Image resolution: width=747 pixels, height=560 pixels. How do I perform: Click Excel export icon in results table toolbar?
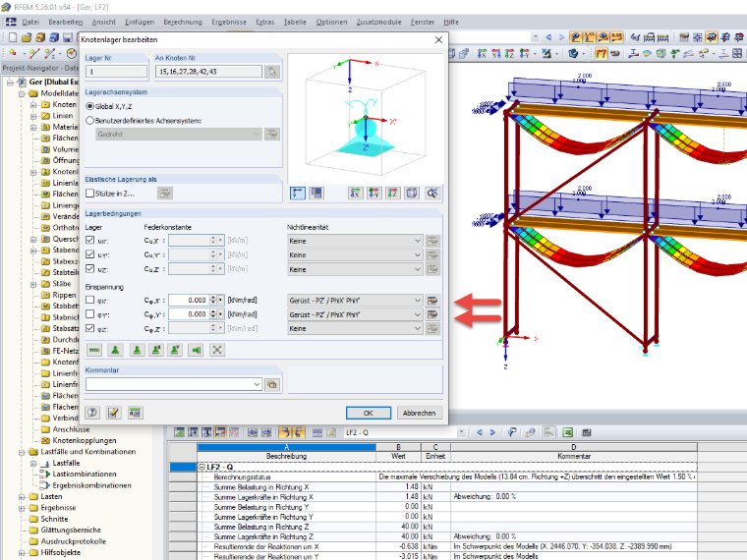(567, 432)
